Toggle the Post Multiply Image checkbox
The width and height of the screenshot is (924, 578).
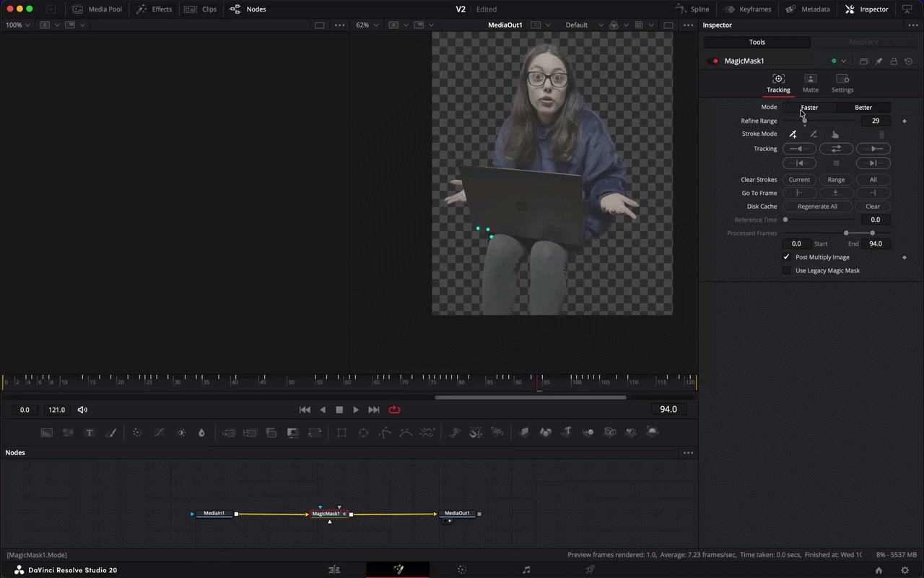787,257
